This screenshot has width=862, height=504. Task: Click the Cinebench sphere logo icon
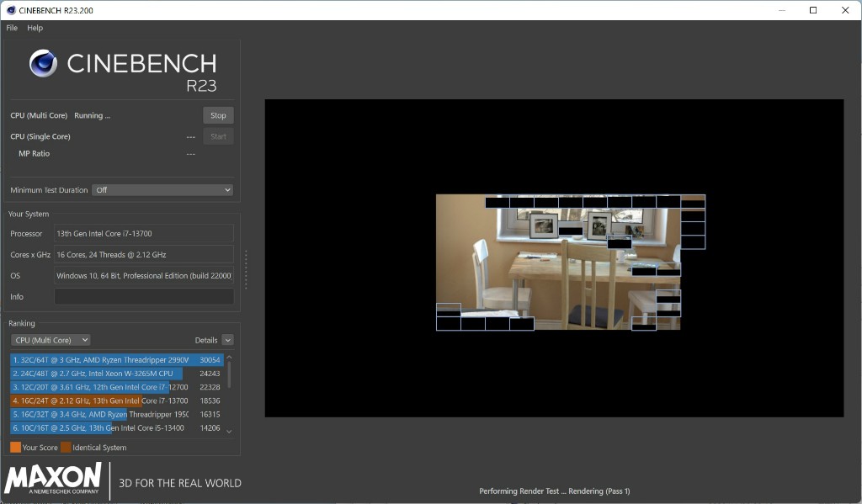coord(43,64)
